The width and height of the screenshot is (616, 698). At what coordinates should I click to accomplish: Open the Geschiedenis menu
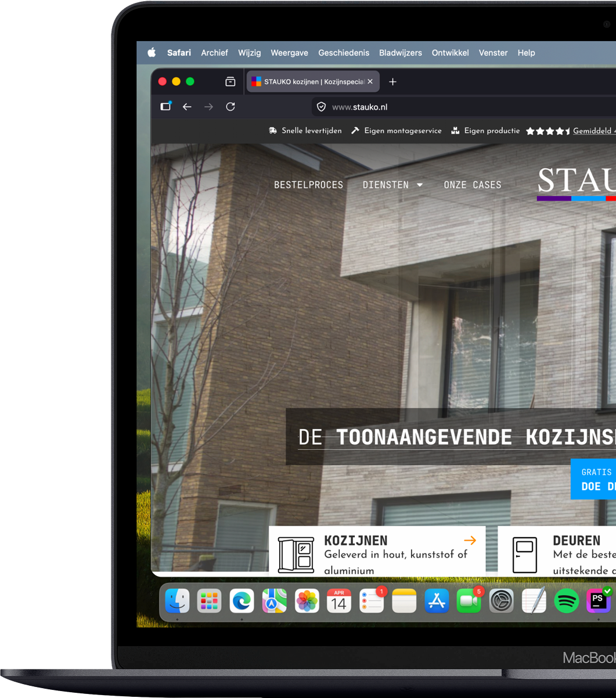click(344, 53)
